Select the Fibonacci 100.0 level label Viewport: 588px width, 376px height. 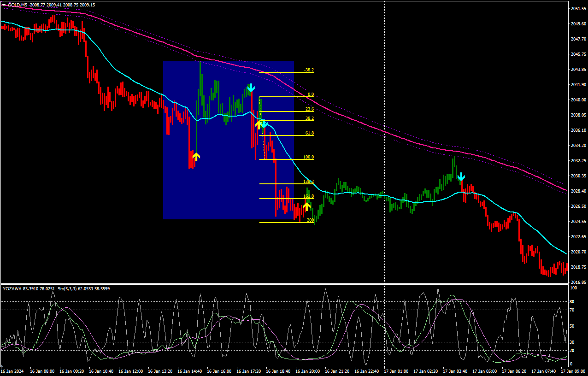click(308, 157)
